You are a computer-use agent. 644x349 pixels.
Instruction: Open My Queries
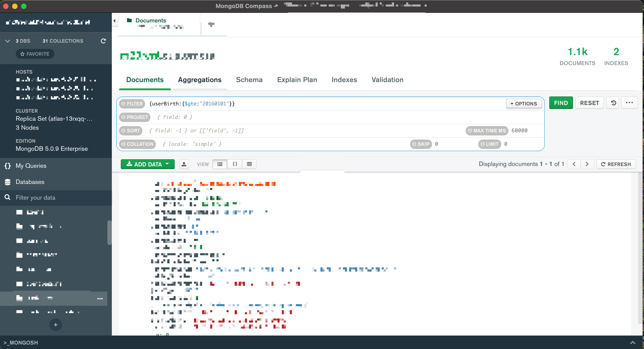click(31, 166)
